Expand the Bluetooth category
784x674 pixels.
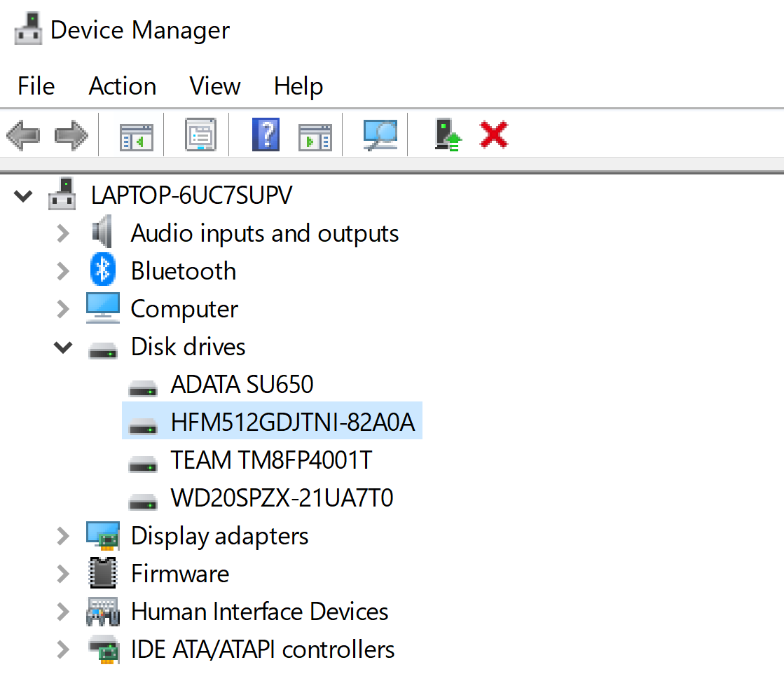[63, 271]
